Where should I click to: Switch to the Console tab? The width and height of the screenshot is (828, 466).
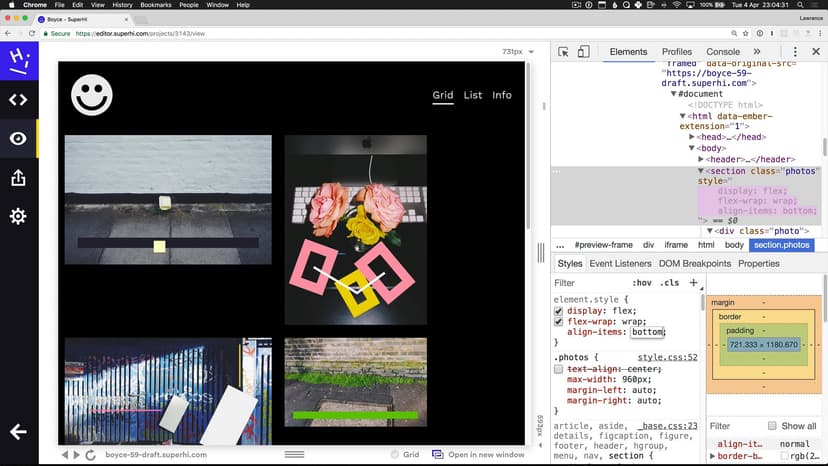(x=723, y=52)
